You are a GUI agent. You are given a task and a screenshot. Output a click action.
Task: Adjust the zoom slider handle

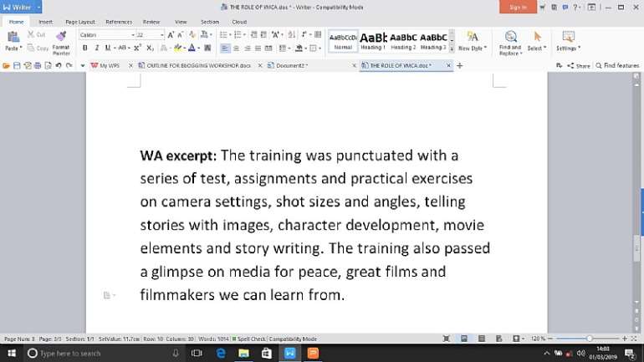(590, 339)
